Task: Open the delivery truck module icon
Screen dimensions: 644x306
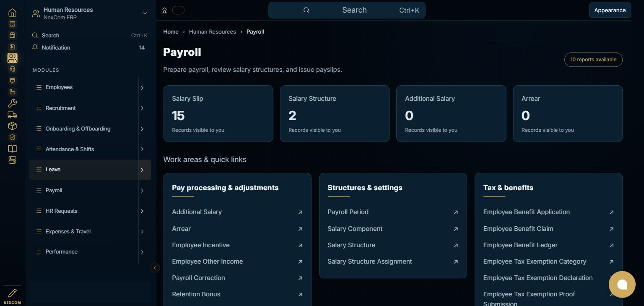Action: [13, 115]
